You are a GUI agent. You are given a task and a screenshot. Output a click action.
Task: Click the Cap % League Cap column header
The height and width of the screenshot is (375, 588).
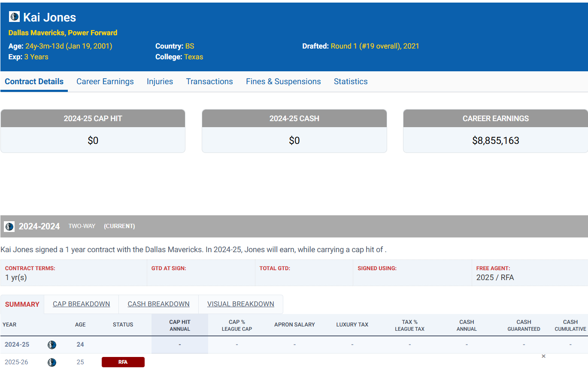click(x=237, y=325)
